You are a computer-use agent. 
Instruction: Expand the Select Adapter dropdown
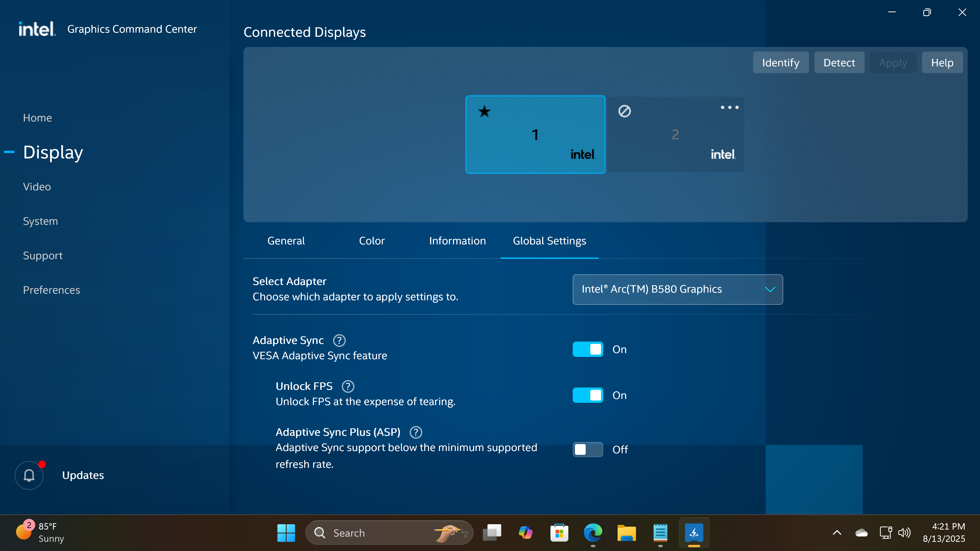[x=678, y=289]
